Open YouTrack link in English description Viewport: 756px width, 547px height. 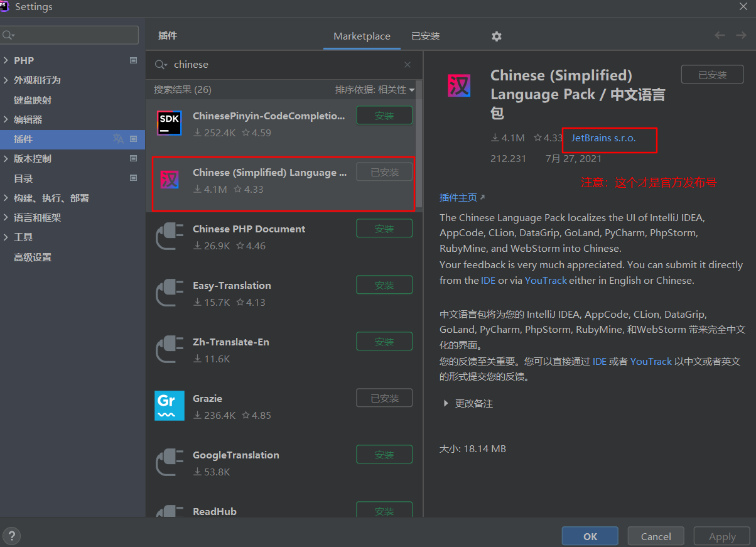pyautogui.click(x=546, y=281)
